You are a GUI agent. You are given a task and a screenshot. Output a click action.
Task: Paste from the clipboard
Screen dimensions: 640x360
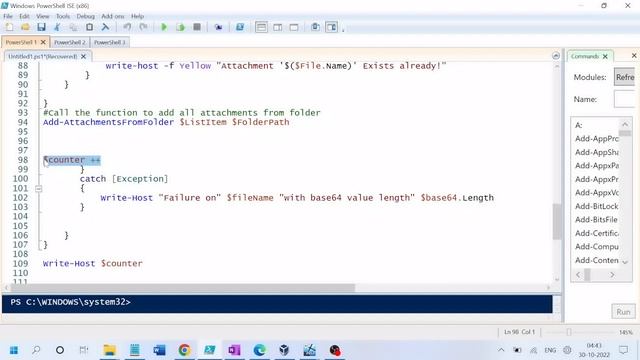coord(89,27)
